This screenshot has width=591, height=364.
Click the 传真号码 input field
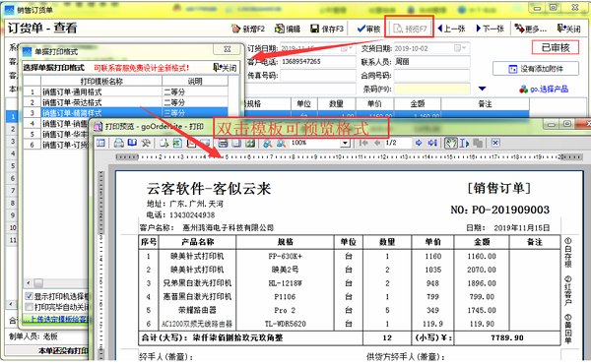coord(318,76)
